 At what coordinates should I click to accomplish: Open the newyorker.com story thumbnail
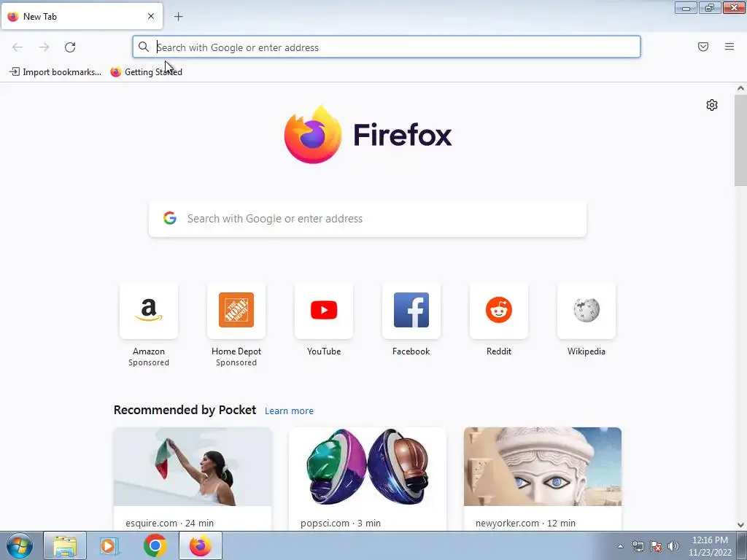(x=543, y=467)
